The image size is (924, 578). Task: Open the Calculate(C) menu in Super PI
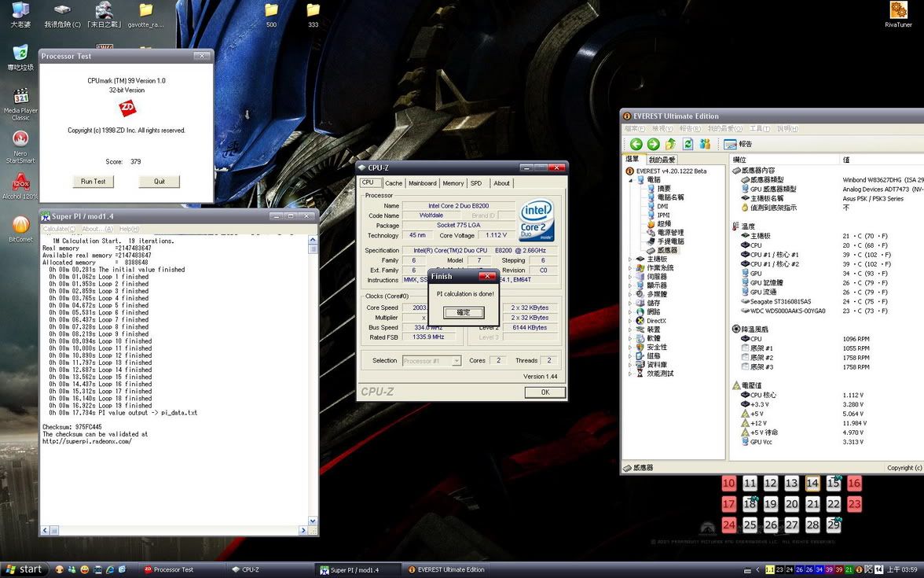(x=59, y=229)
